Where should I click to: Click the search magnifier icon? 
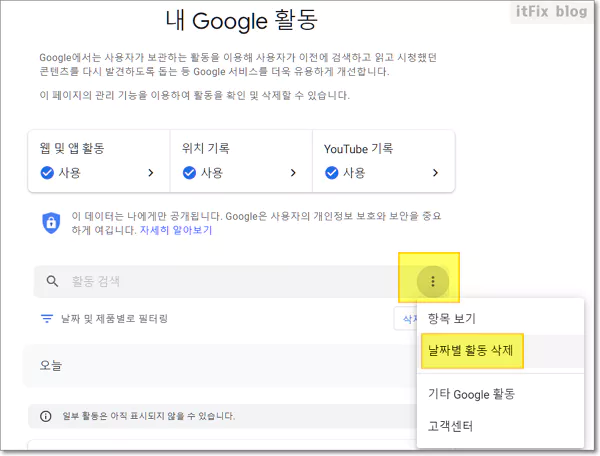pos(52,281)
